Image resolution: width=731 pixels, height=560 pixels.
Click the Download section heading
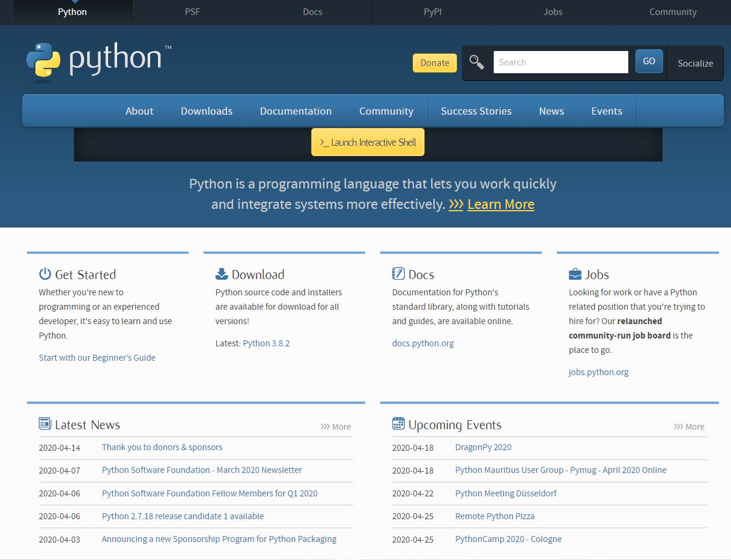[x=258, y=274]
